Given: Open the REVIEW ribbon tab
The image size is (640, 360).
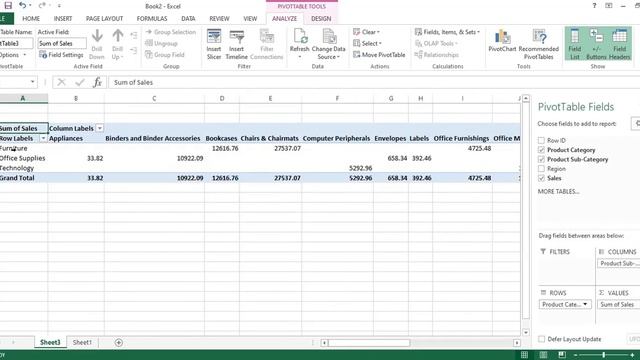Looking at the screenshot, I should [219, 19].
